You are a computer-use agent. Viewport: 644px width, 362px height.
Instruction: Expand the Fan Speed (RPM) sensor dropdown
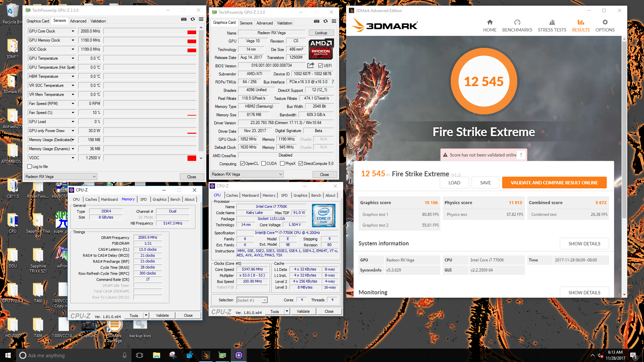click(x=73, y=104)
